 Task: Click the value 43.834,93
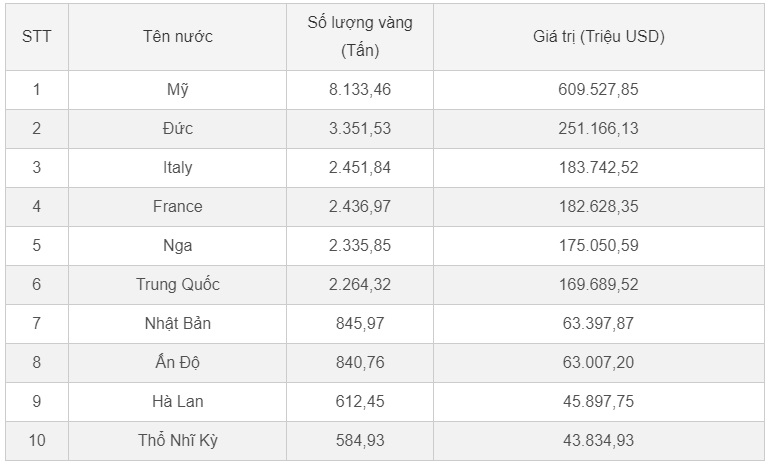(x=598, y=440)
